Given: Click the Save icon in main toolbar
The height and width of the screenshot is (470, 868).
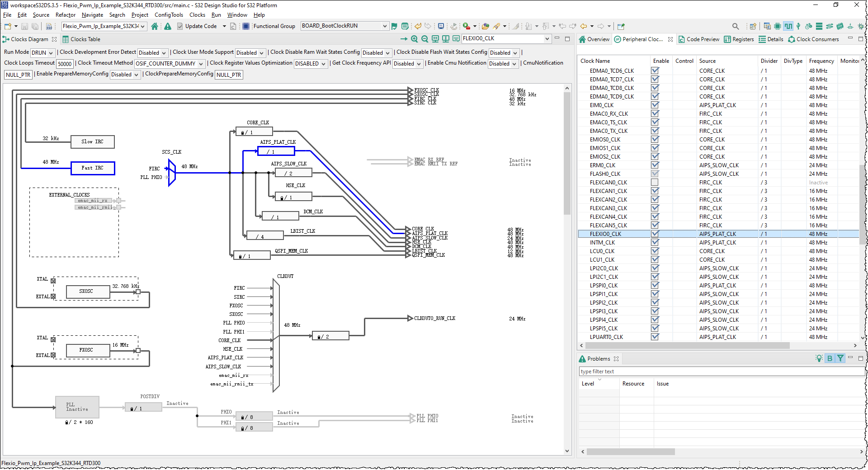Looking at the screenshot, I should [25, 26].
